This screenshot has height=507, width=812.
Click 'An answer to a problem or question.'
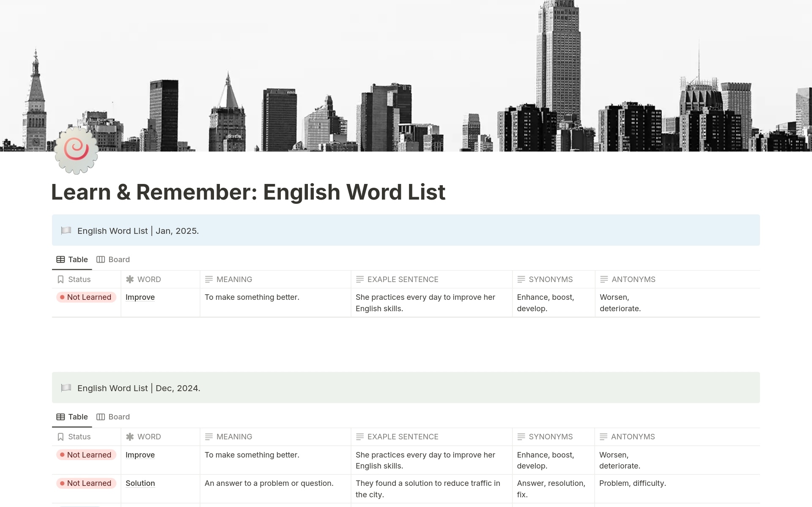pos(269,483)
